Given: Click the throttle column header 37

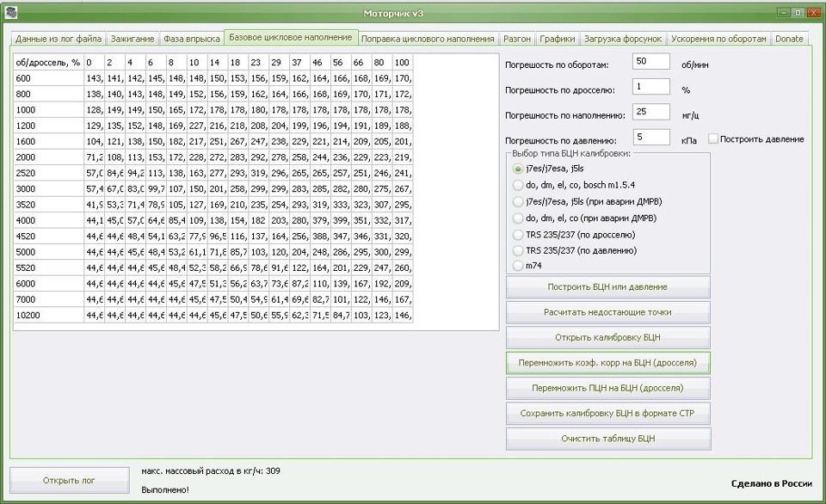Looking at the screenshot, I should tap(299, 63).
